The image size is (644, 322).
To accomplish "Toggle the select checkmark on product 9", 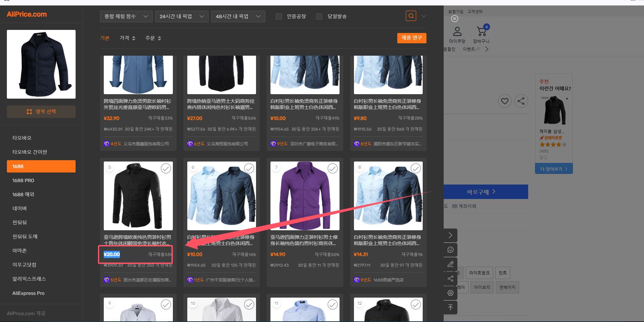I will click(166, 304).
